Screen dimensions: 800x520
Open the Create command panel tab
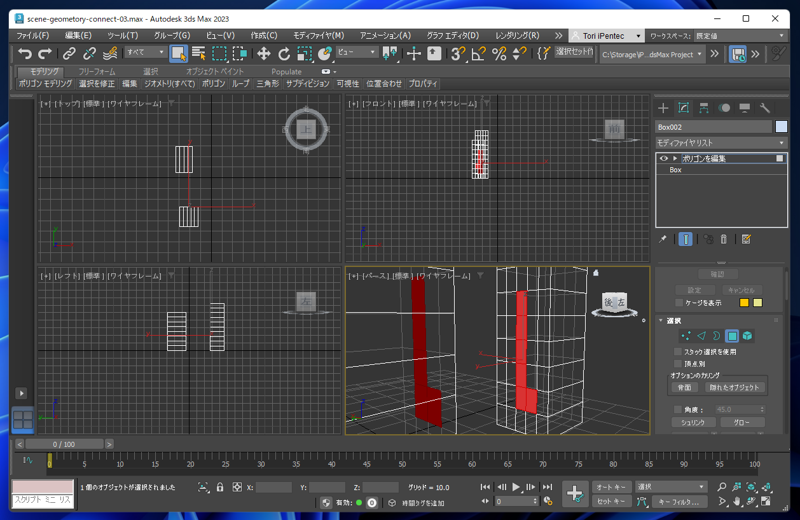(x=663, y=108)
